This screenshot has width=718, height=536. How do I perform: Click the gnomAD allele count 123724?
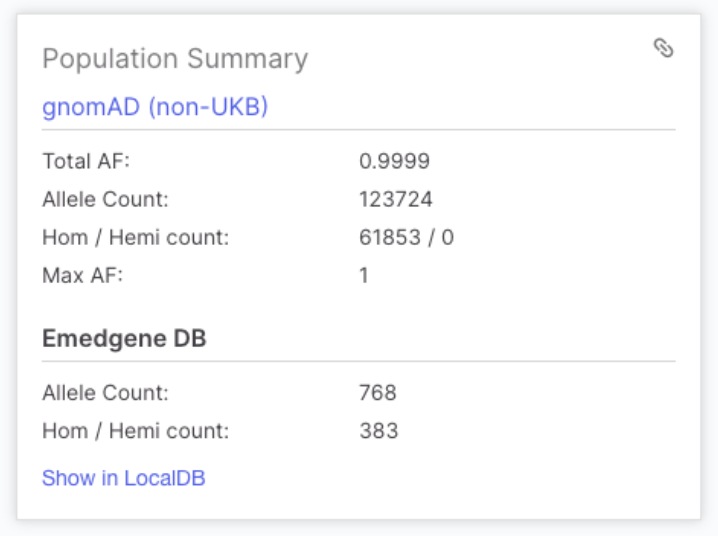pyautogui.click(x=396, y=199)
